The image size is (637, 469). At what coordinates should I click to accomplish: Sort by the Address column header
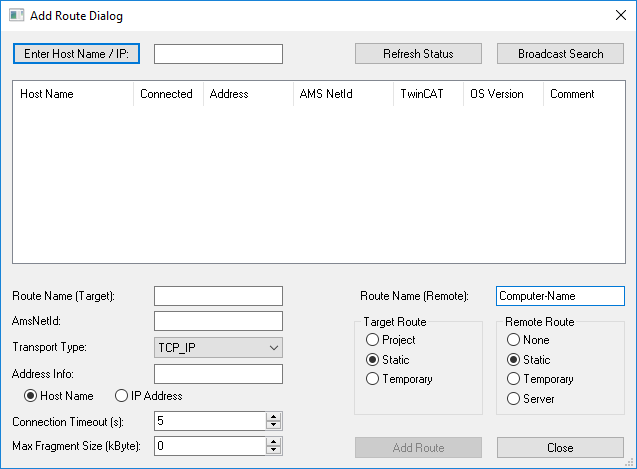click(x=248, y=94)
